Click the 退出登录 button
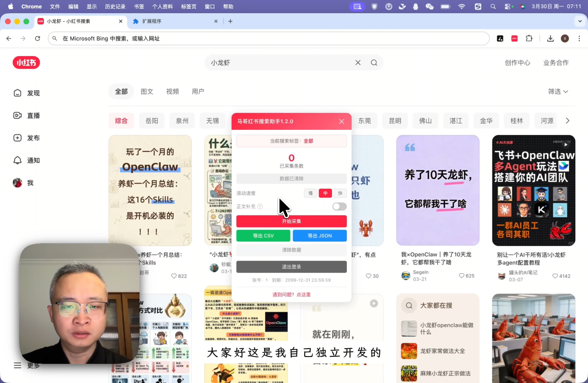The image size is (588, 383). coord(292,267)
